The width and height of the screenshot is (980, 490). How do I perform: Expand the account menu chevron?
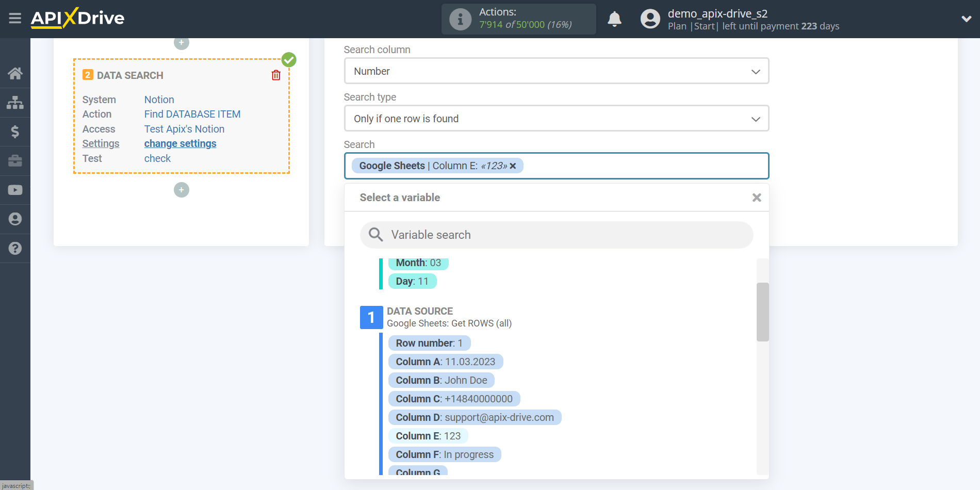pyautogui.click(x=966, y=19)
